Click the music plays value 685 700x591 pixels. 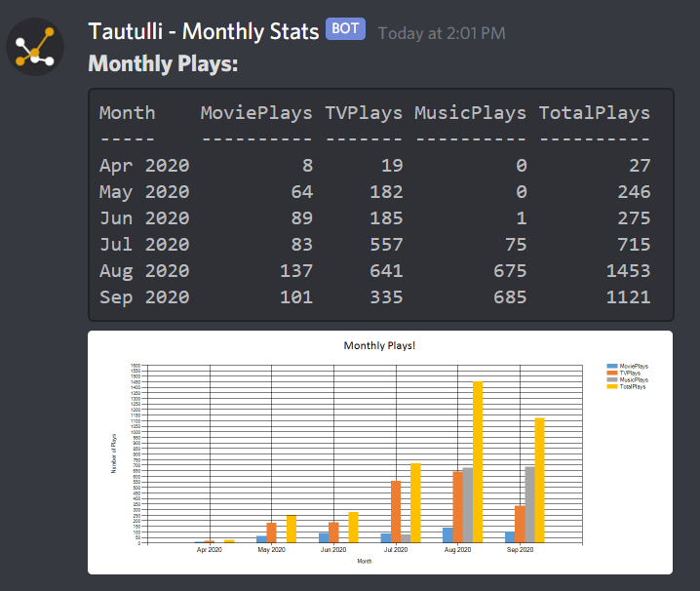click(x=510, y=297)
